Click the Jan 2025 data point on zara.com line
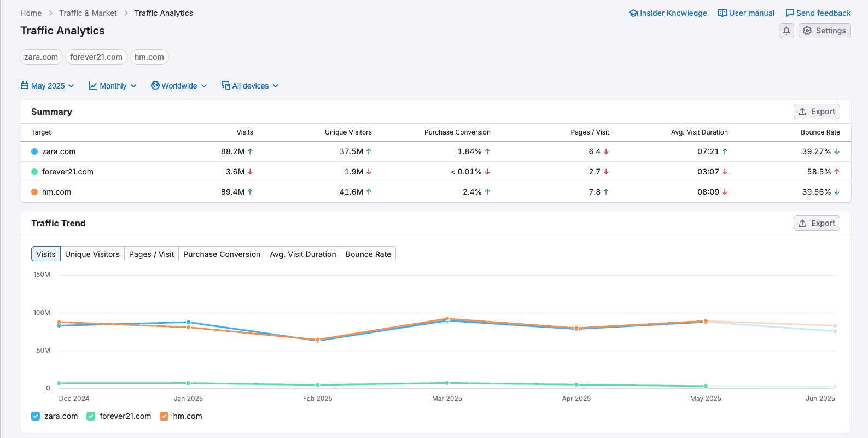The width and height of the screenshot is (868, 438). coord(188,322)
